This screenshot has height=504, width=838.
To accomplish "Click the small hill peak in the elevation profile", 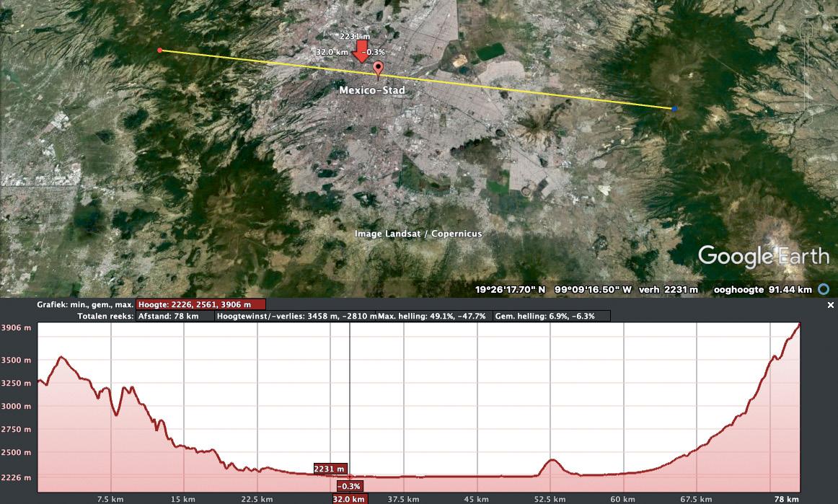I will (x=552, y=459).
